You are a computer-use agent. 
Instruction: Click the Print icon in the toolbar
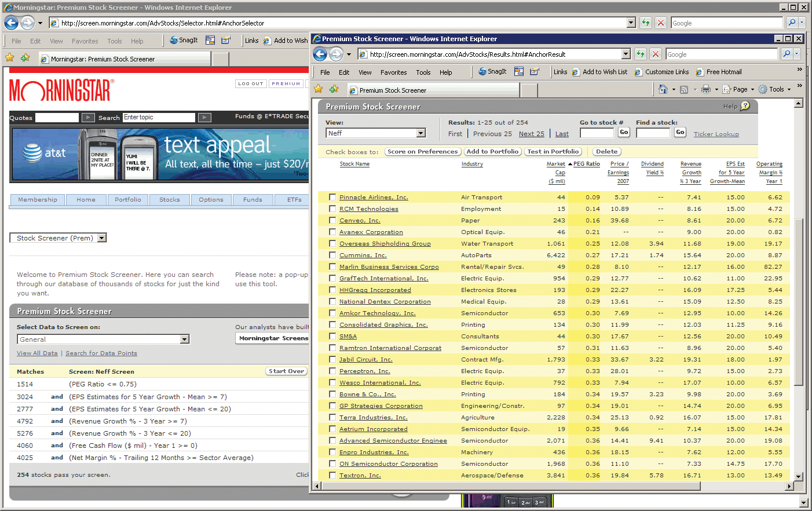(705, 90)
